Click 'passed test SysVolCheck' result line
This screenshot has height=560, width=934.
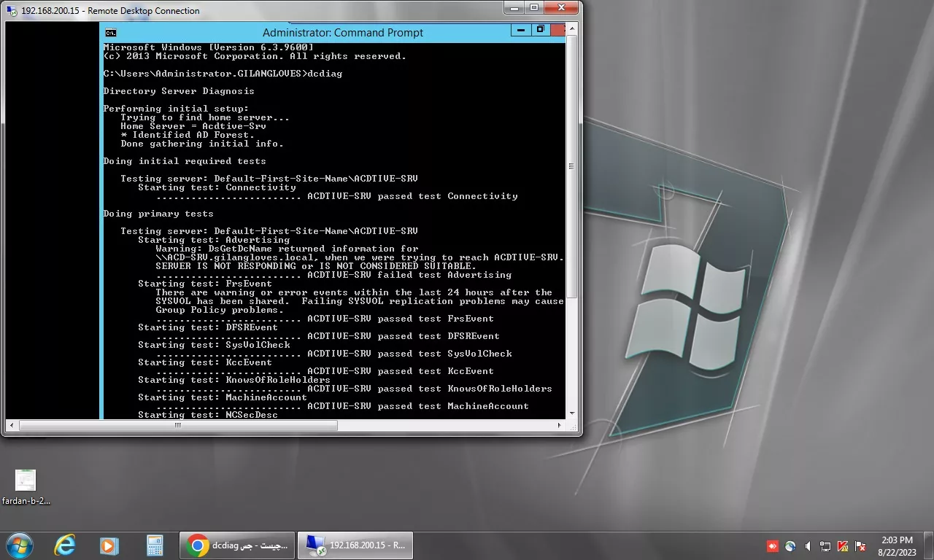334,354
